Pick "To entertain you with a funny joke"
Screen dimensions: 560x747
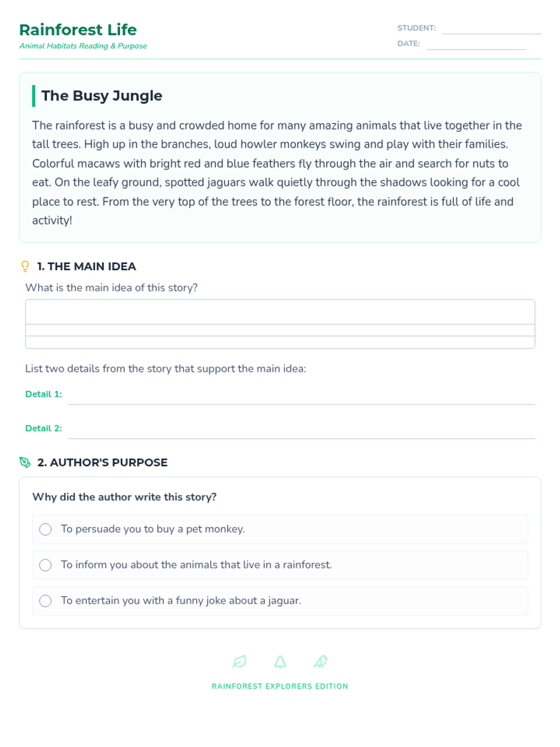pos(45,601)
